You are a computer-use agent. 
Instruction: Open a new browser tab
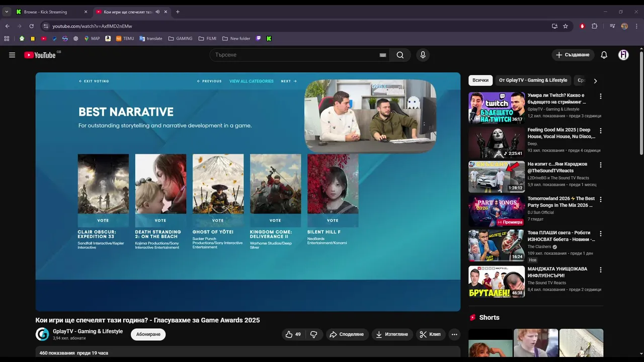click(178, 12)
